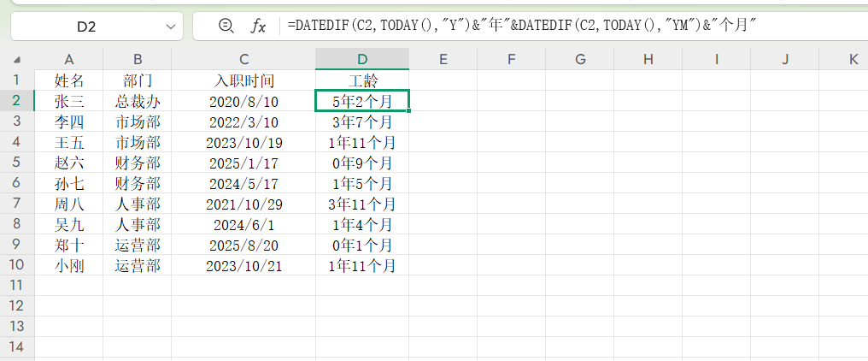
Task: Select the cell containing 吴九
Action: point(68,224)
